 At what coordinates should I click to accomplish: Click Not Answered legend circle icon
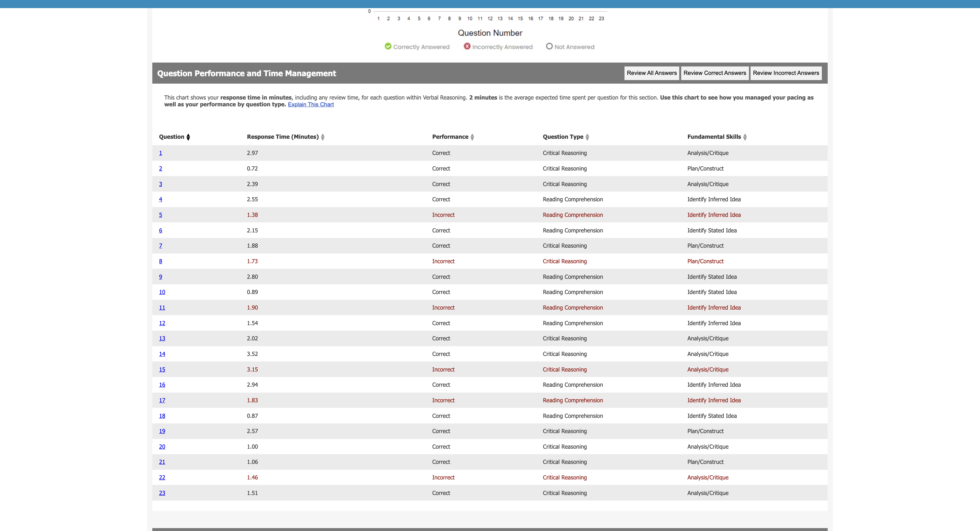tap(549, 46)
